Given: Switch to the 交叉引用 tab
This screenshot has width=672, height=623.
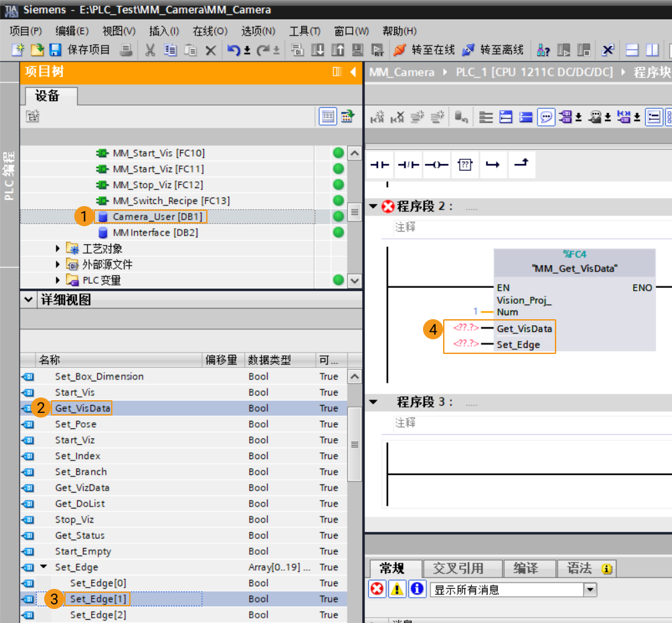Looking at the screenshot, I should point(462,569).
